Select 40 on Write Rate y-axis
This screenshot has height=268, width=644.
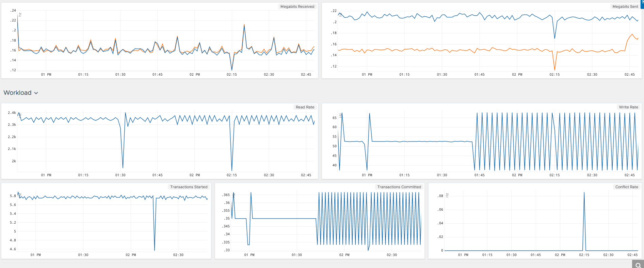[x=335, y=165]
